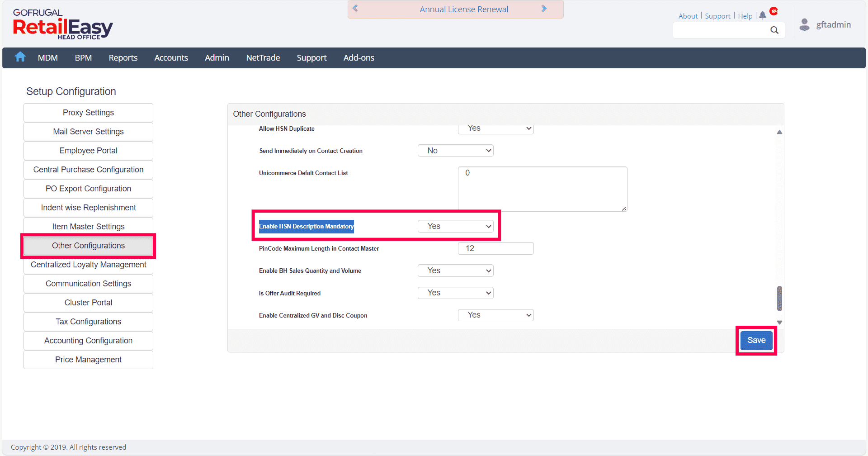The image size is (868, 456).
Task: Click the RetailEasy Head Office logo
Action: pyautogui.click(x=62, y=24)
